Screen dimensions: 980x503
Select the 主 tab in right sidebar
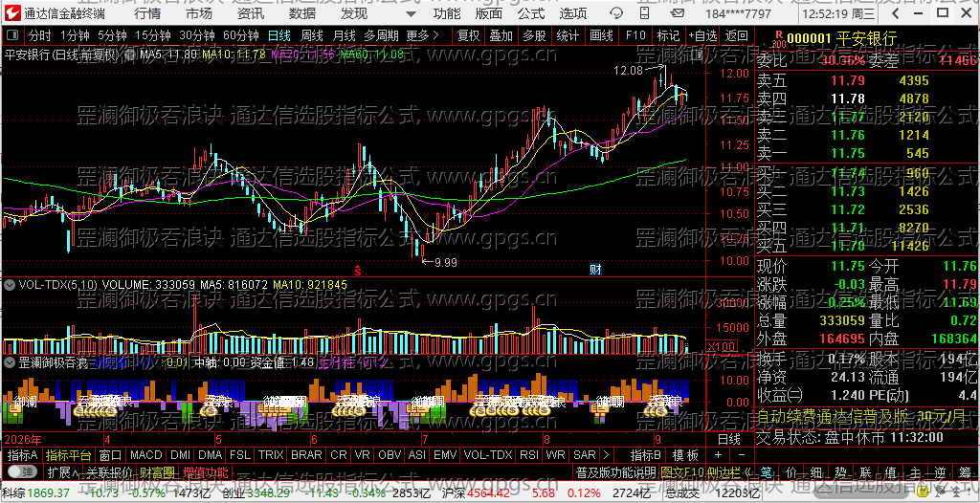914,471
